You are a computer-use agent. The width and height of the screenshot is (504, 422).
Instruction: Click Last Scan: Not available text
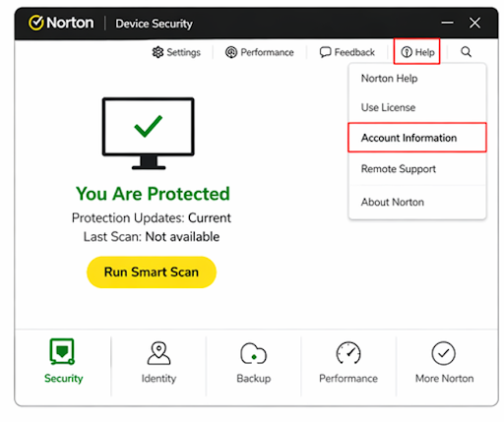pos(152,236)
